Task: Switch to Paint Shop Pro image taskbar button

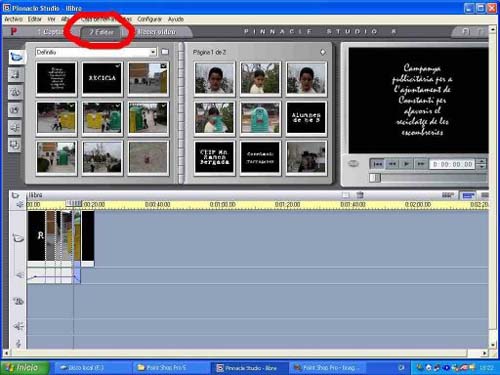Action: pyautogui.click(x=327, y=368)
